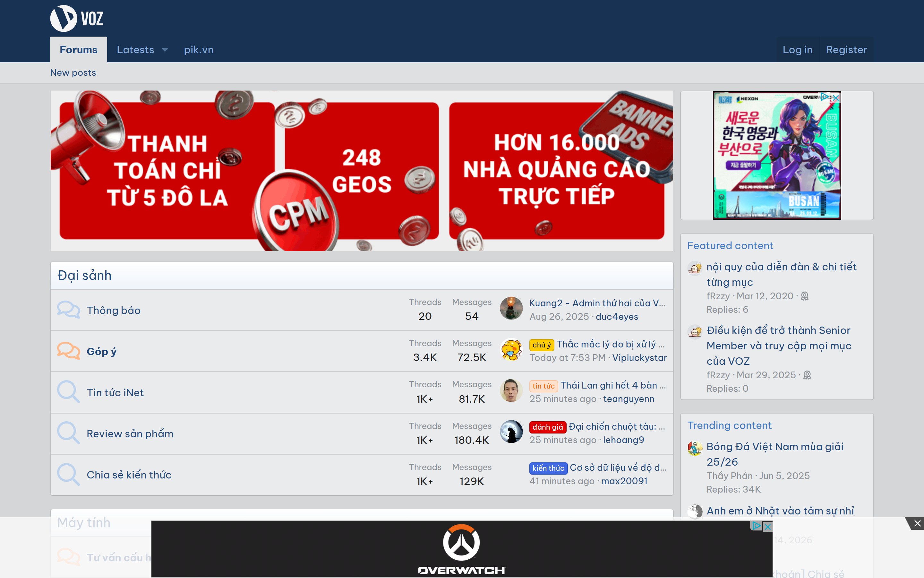Click the Aug 26, 2025 timestamp

[x=559, y=317]
